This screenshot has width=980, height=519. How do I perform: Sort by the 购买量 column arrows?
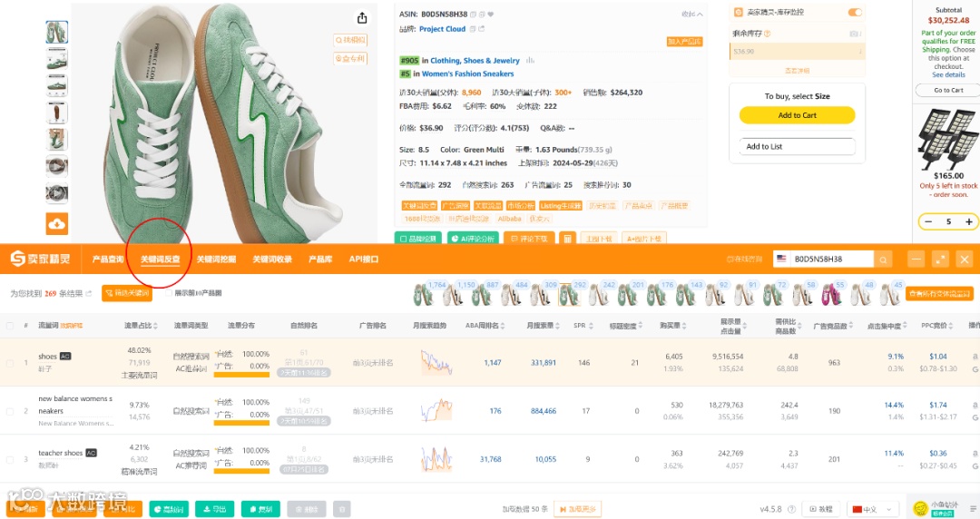click(x=684, y=326)
